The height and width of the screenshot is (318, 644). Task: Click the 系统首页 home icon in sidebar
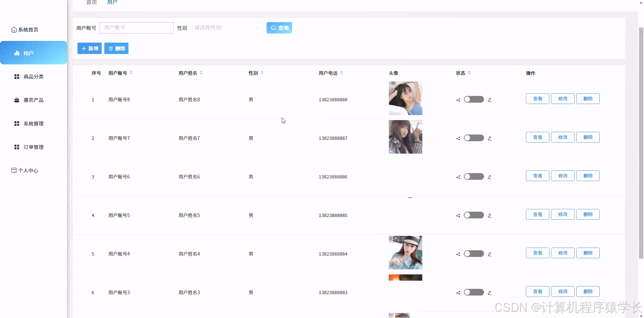coord(14,30)
